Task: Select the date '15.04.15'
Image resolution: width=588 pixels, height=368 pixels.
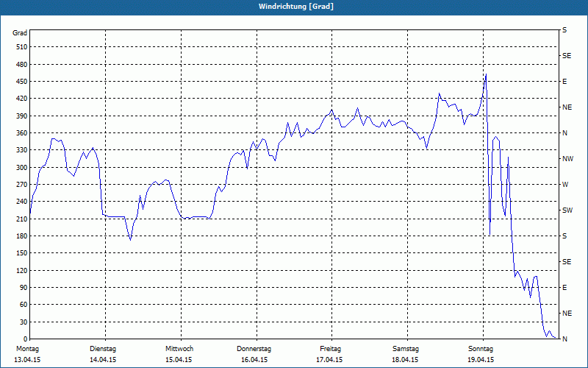Action: click(x=179, y=360)
